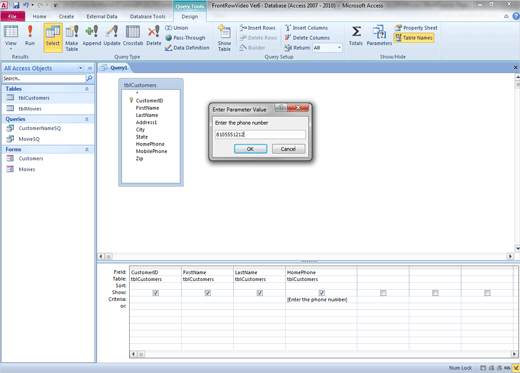Collapse the navigation pane with shutter arrows
The width and height of the screenshot is (520, 373).
pos(90,68)
